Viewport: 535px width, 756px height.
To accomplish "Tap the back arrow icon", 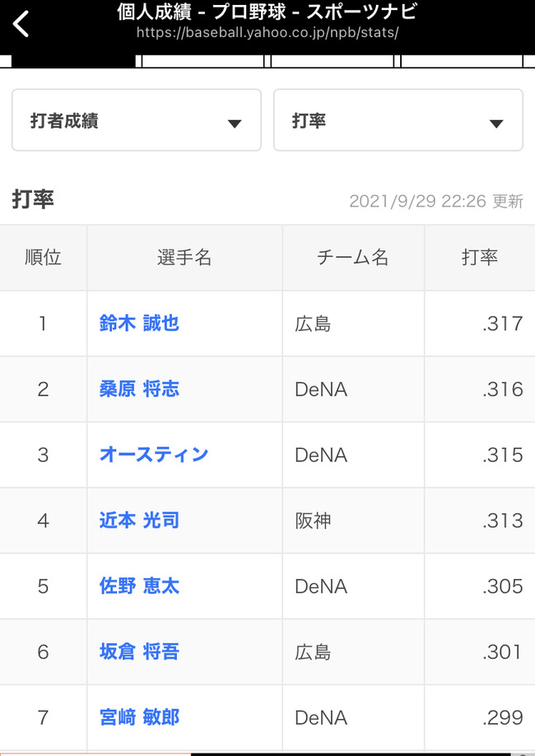I will point(21,24).
